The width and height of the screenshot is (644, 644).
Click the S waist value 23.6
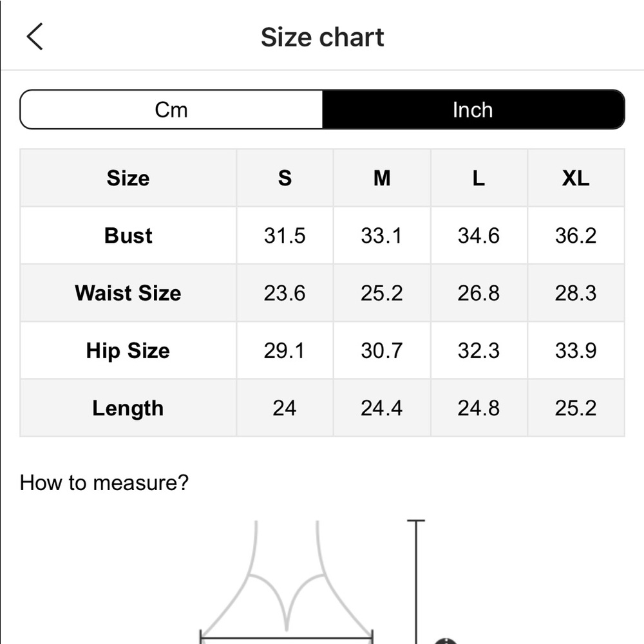pyautogui.click(x=285, y=293)
